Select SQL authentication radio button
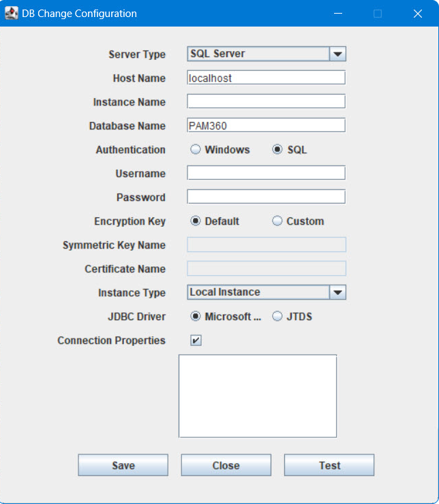 click(277, 149)
